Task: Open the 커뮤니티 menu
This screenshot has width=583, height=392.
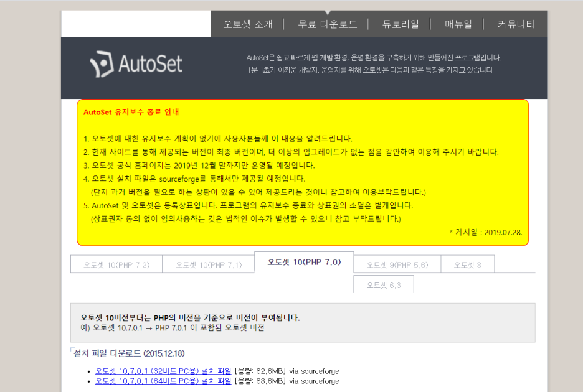Action: [x=516, y=24]
